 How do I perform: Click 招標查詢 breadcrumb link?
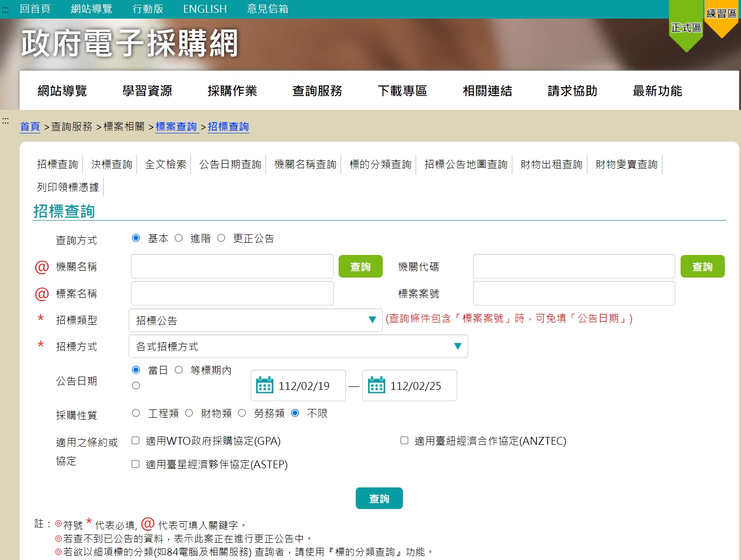tap(228, 127)
